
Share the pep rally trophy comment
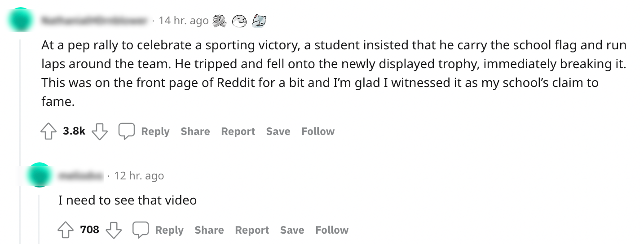(195, 131)
